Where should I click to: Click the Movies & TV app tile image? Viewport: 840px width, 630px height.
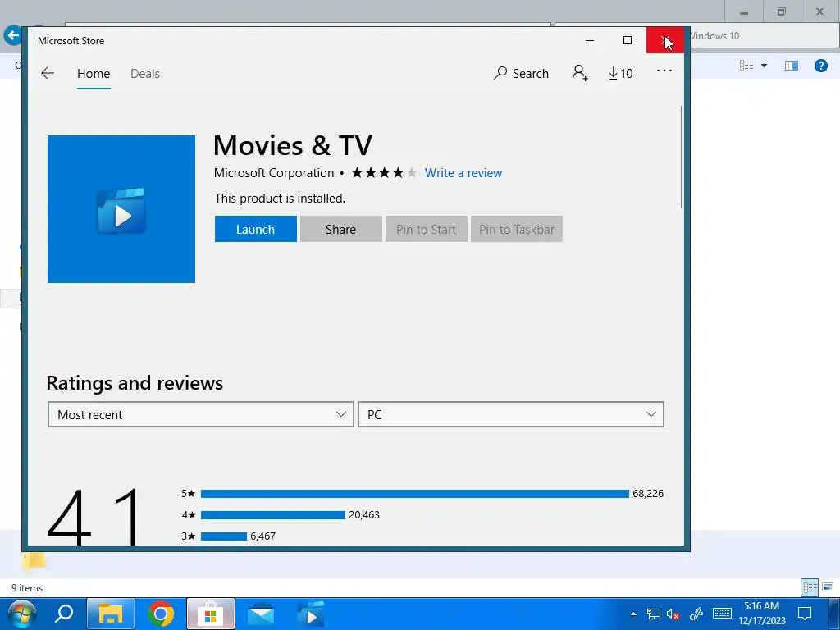(x=121, y=209)
